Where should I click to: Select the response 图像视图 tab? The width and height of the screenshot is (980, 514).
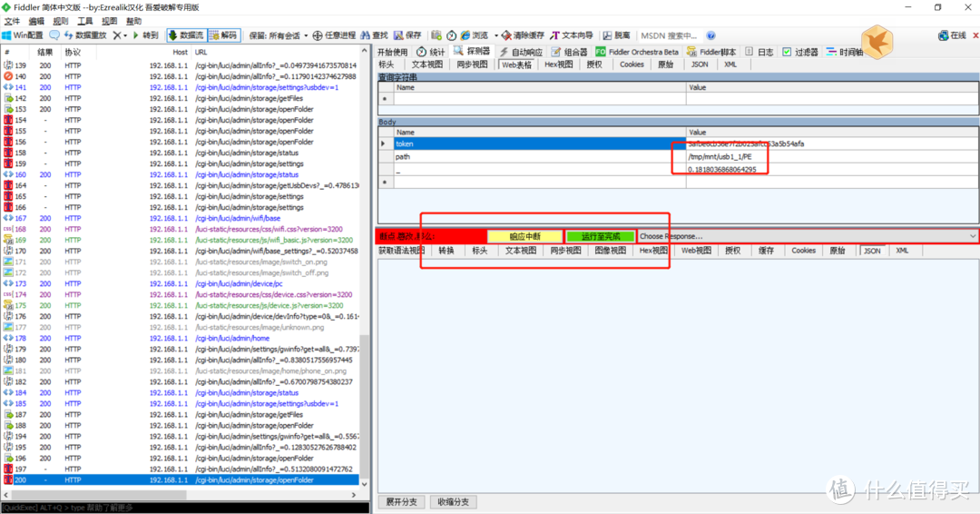click(x=610, y=251)
